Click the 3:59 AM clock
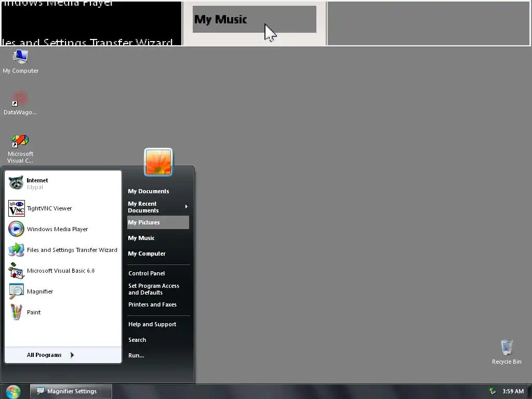 click(x=513, y=391)
